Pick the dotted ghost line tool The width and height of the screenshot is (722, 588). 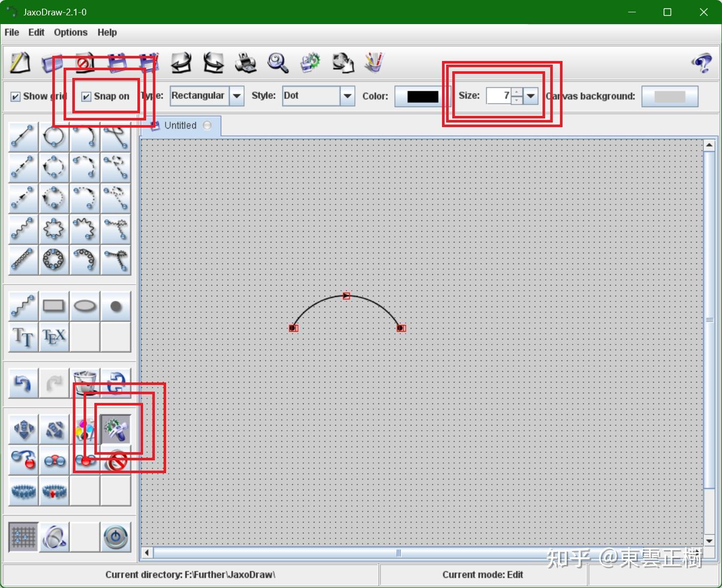tap(23, 198)
